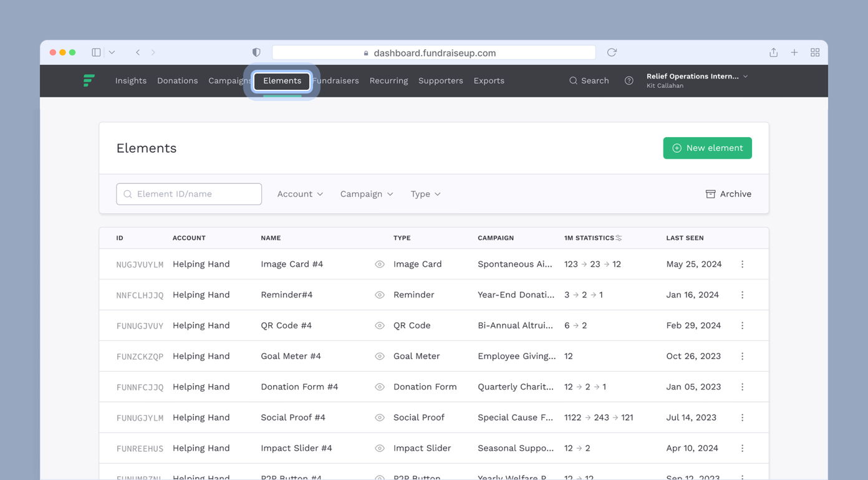Go back with the Safari back arrow
This screenshot has height=480, width=868.
[138, 52]
